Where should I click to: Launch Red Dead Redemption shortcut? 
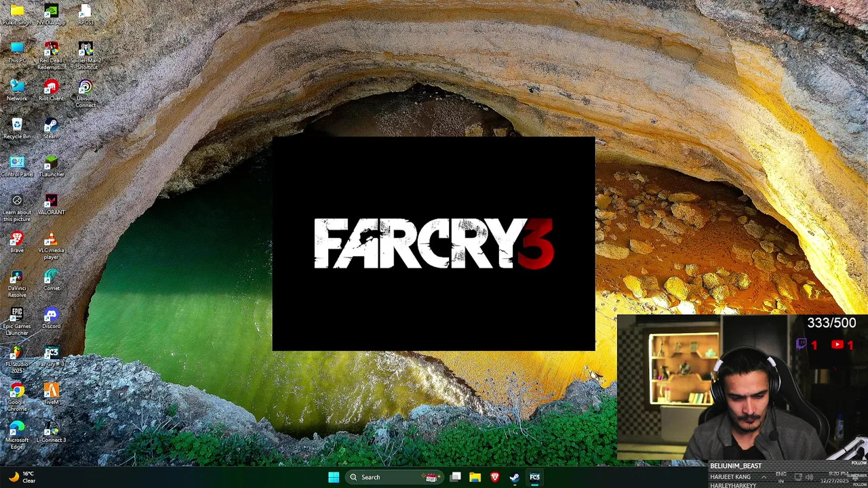(x=52, y=56)
